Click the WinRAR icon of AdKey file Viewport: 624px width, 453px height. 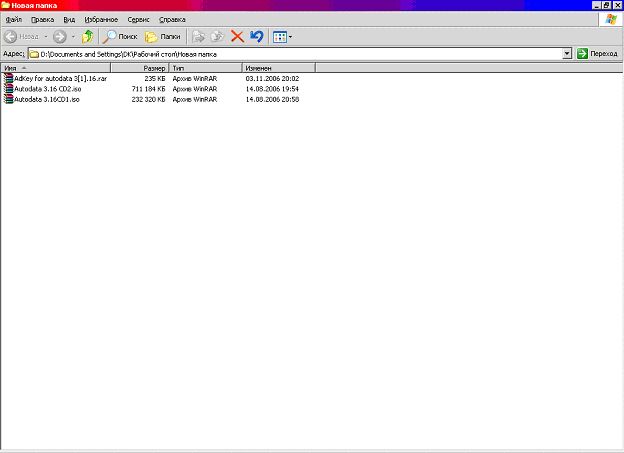click(8, 78)
